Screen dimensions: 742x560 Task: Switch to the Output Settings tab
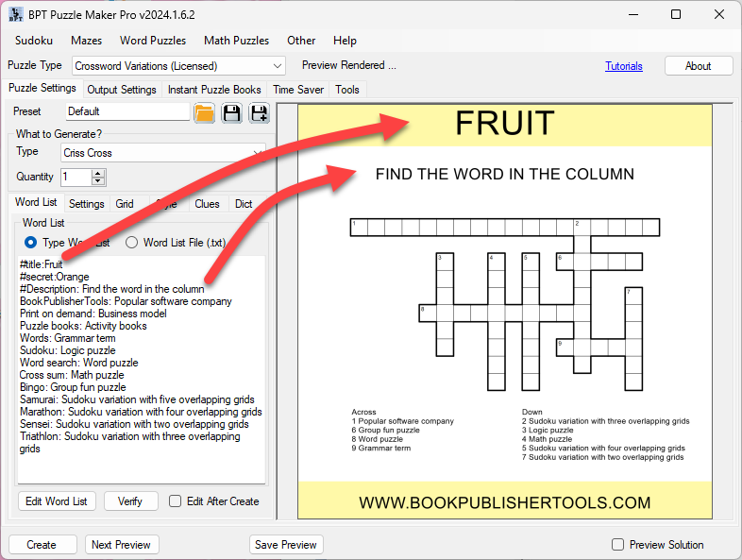tap(122, 90)
